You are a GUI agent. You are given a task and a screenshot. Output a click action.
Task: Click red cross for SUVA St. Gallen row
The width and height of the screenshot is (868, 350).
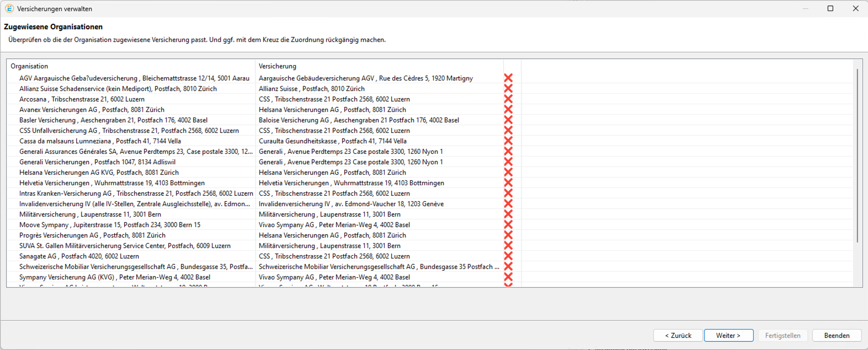click(x=508, y=246)
